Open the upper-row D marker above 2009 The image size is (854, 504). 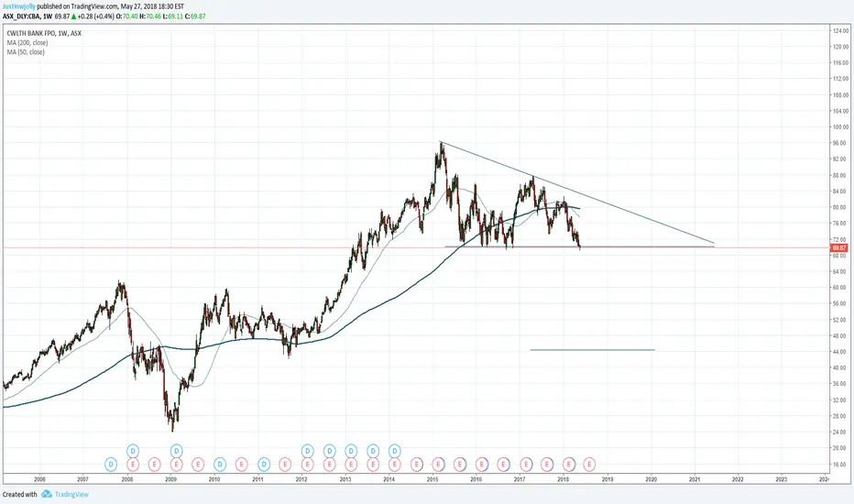(x=177, y=451)
